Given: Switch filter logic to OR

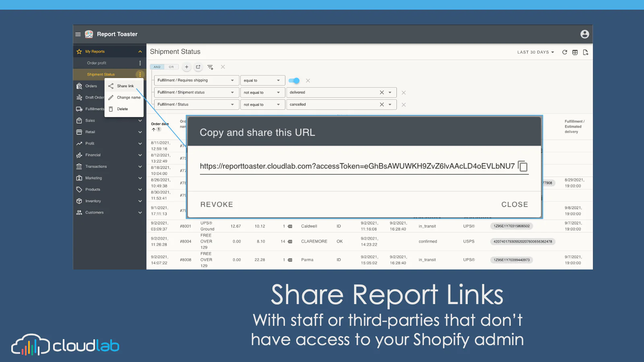Looking at the screenshot, I should tap(171, 67).
